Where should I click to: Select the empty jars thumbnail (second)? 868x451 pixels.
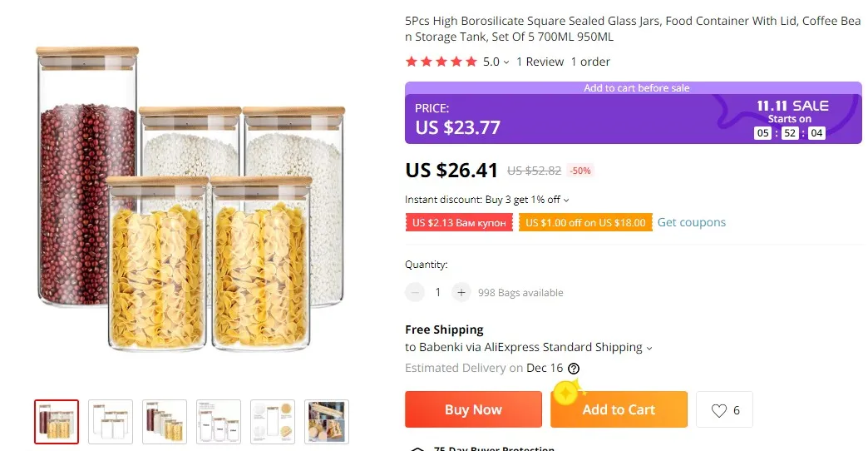click(x=111, y=422)
